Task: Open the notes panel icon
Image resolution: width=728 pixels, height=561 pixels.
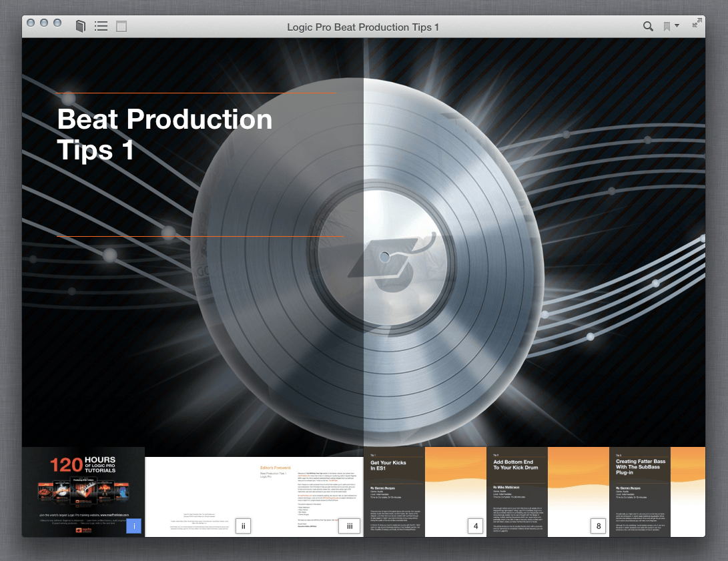Action: tap(121, 27)
